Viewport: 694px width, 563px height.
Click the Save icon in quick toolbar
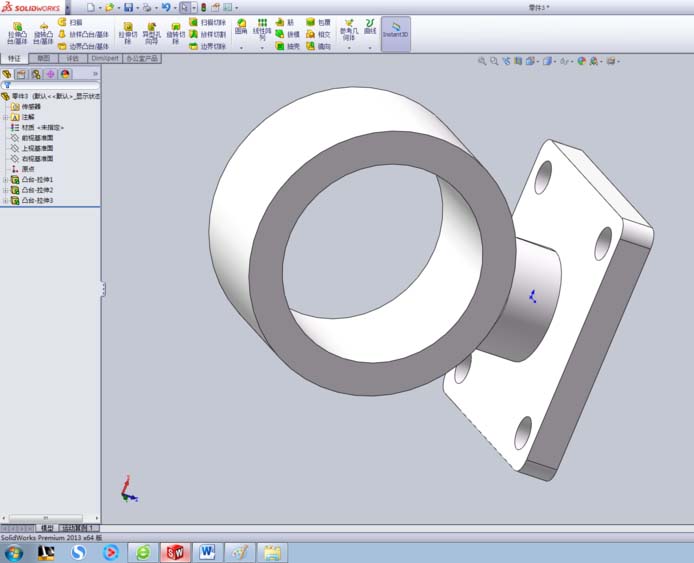pyautogui.click(x=128, y=8)
